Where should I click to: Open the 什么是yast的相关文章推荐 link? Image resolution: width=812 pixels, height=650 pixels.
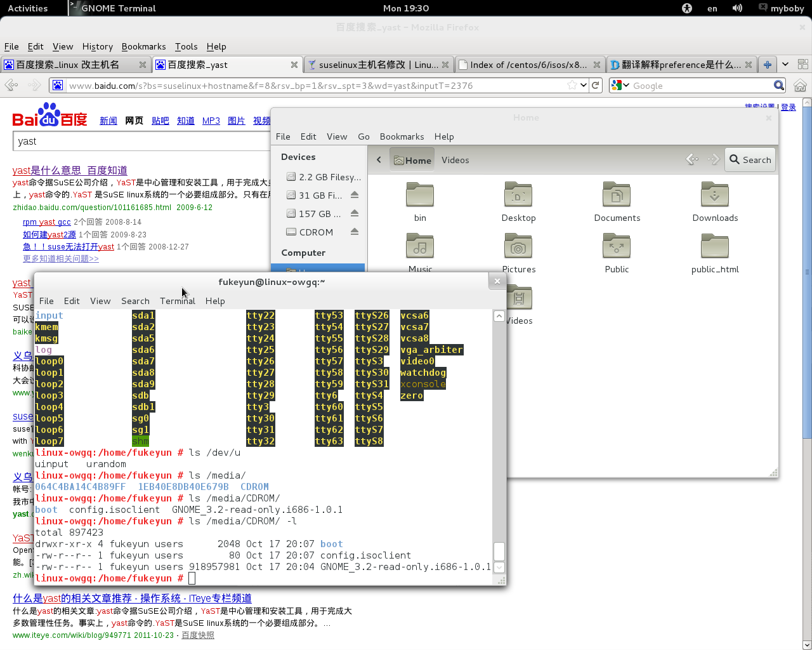(132, 598)
